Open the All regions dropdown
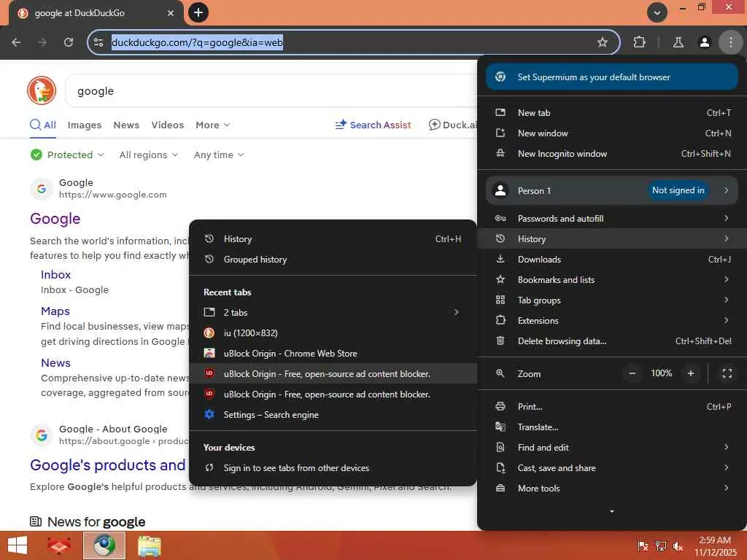This screenshot has width=747, height=560. tap(149, 155)
